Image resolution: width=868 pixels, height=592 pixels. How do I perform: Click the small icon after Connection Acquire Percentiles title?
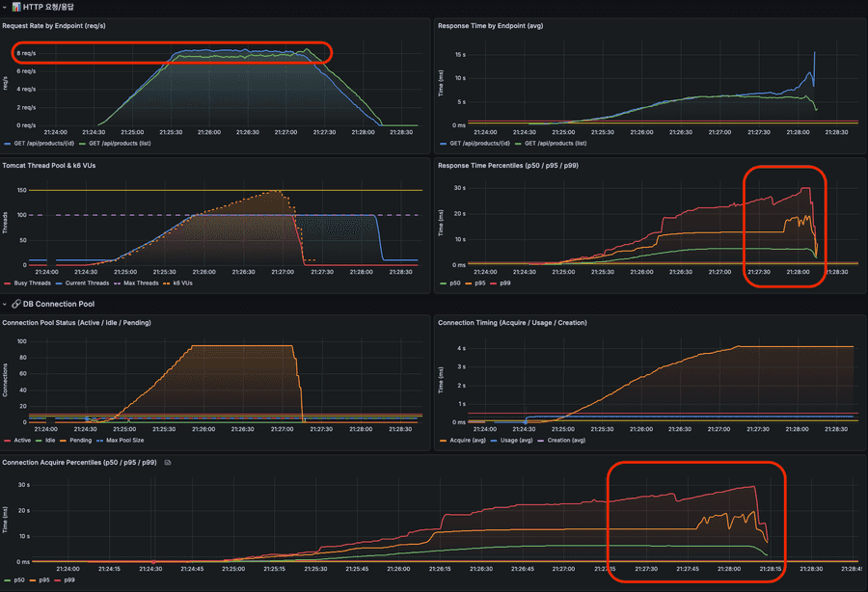167,463
